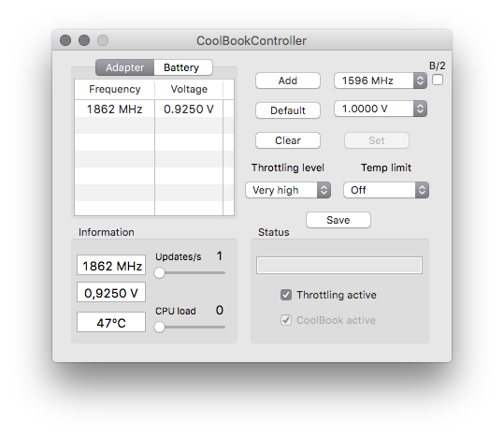Image resolution: width=504 pixels, height=437 pixels.
Task: Save the current settings
Action: tap(338, 220)
